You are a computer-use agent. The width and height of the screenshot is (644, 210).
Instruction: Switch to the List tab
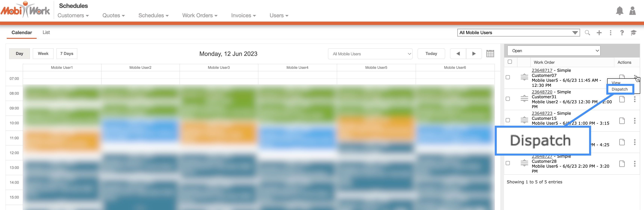46,32
